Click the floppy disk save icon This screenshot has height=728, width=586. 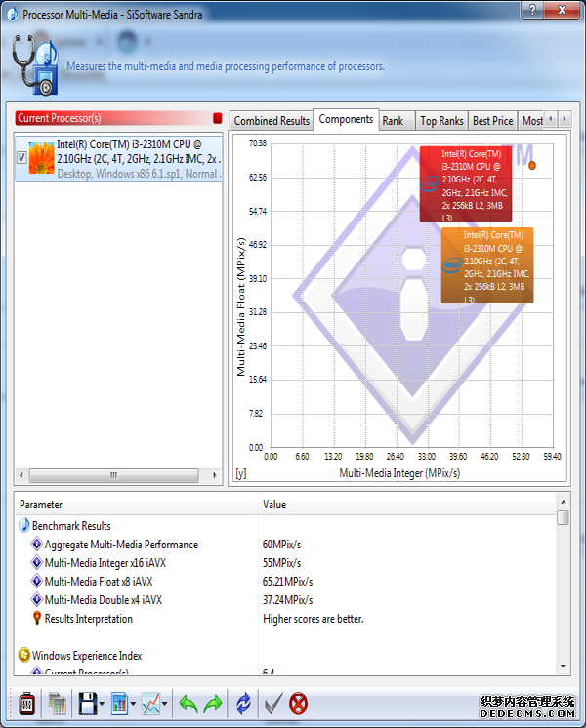coord(87,704)
